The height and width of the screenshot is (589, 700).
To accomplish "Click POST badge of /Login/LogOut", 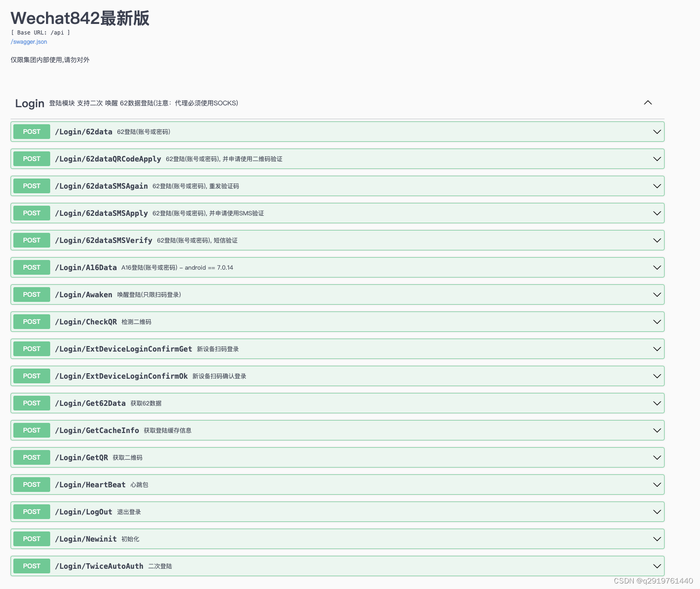I will (x=32, y=512).
